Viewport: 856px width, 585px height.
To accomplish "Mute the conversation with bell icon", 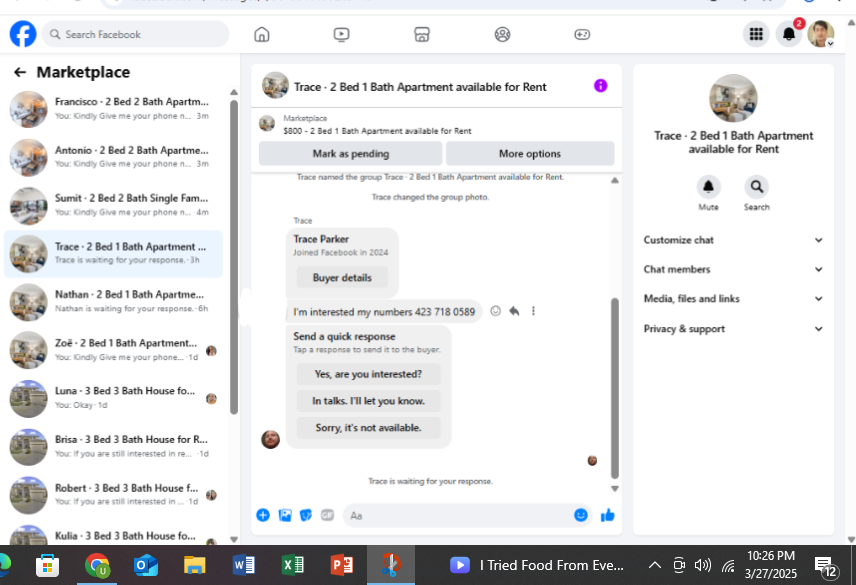I will point(709,187).
